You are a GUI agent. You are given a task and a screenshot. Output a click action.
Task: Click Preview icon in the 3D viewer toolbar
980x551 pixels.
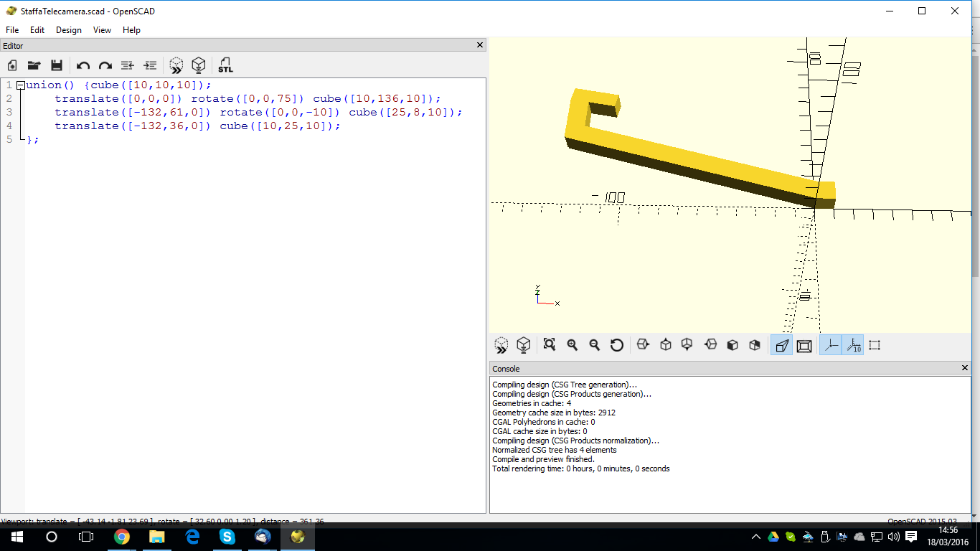[x=501, y=345]
